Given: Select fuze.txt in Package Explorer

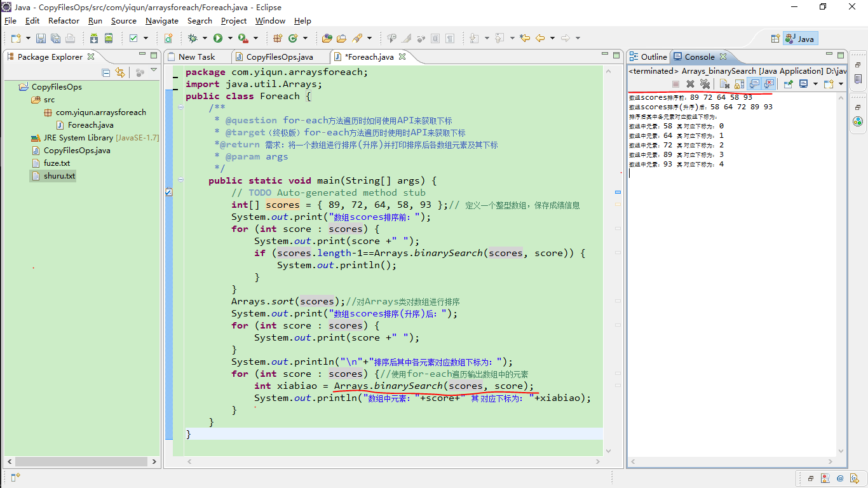Looking at the screenshot, I should (57, 163).
